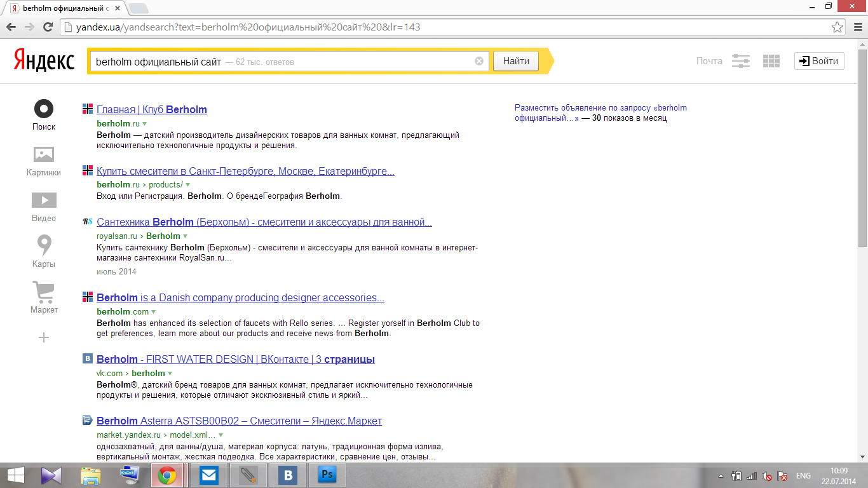
Task: Open Photoshop from taskbar
Action: click(x=328, y=475)
